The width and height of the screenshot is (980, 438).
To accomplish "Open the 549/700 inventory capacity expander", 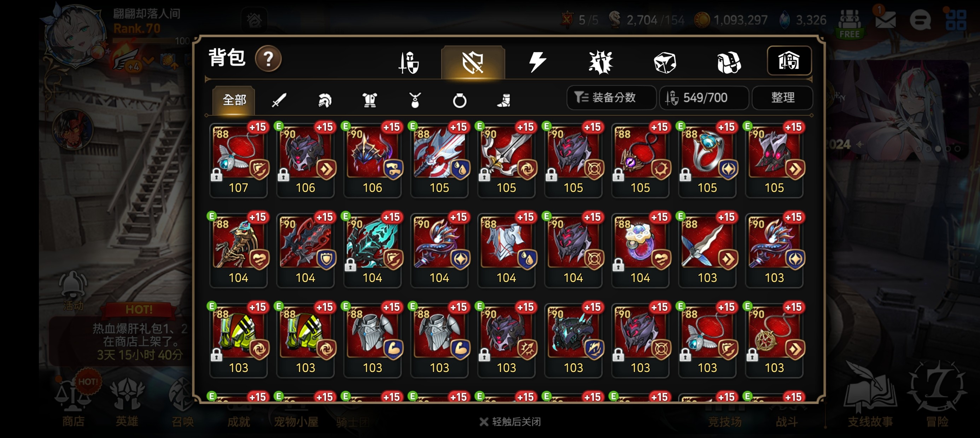I will coord(704,98).
